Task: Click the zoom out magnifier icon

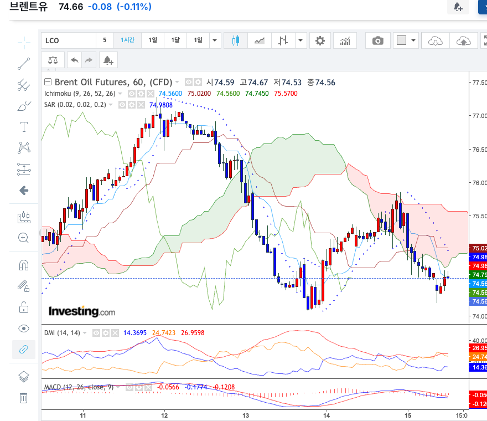Action: [x=24, y=238]
